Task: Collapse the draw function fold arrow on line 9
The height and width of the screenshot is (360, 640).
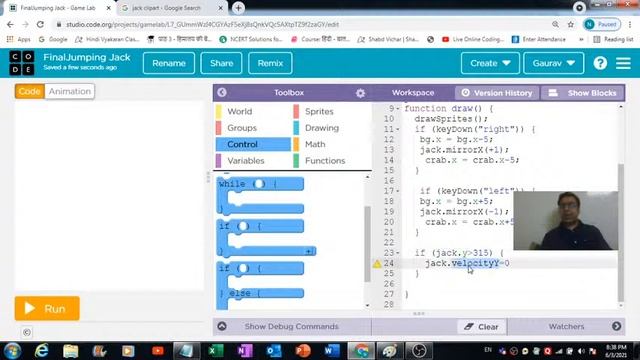Action: pyautogui.click(x=398, y=109)
